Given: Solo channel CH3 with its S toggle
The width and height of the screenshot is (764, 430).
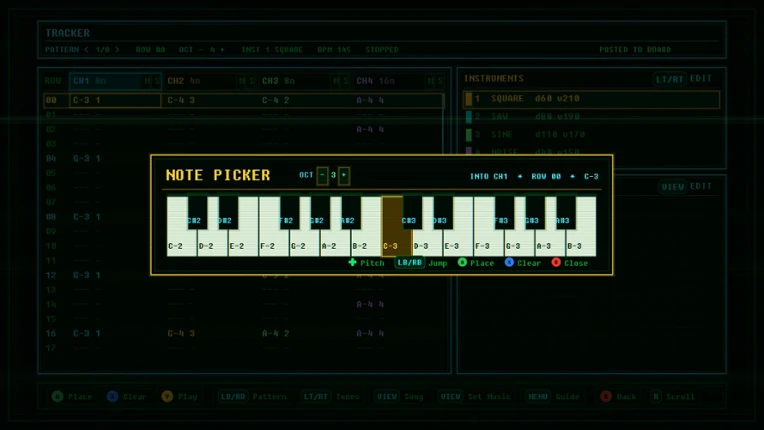Looking at the screenshot, I should click(x=346, y=81).
